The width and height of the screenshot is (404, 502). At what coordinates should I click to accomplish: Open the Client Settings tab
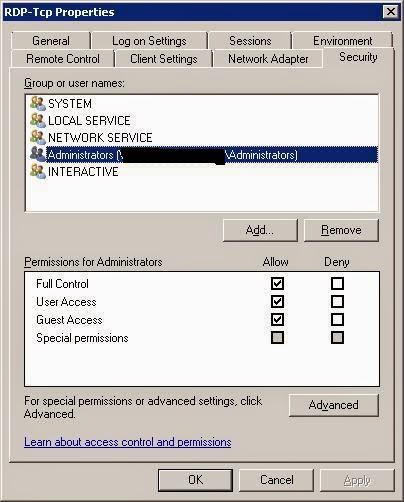tap(164, 59)
